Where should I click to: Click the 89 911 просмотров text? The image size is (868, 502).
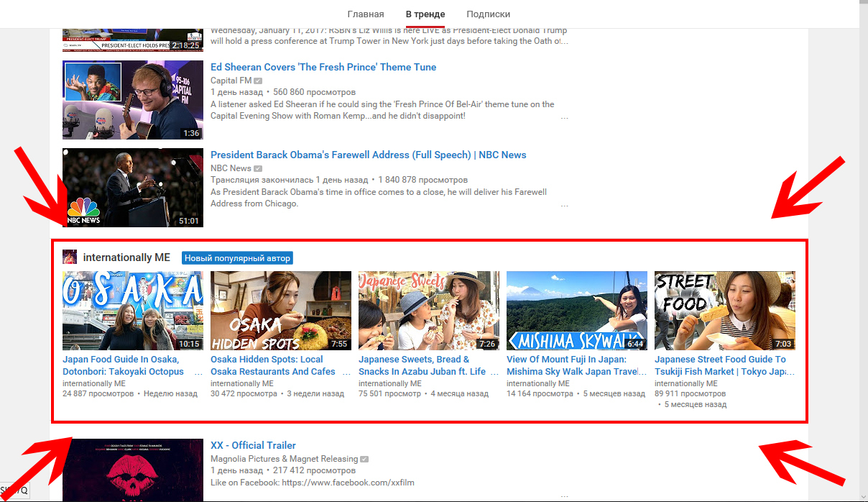691,394
